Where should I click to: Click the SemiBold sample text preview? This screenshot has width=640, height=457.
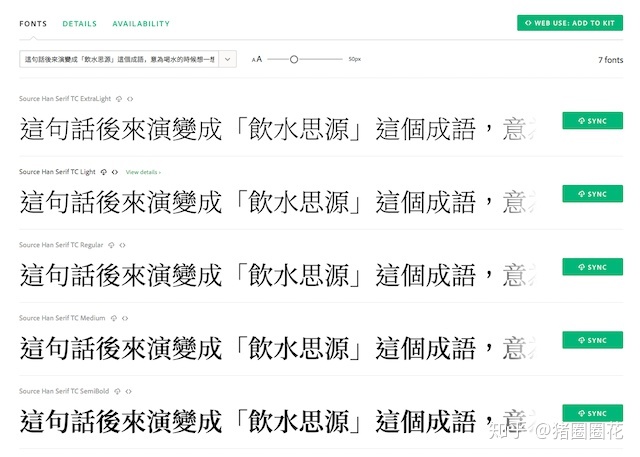coord(277,421)
